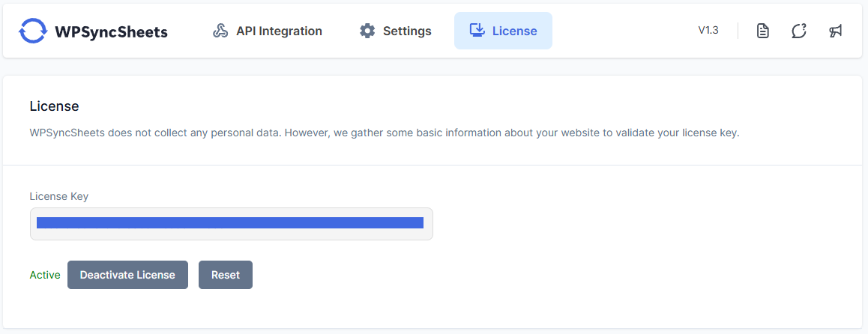Click the green Active status text

click(x=45, y=275)
